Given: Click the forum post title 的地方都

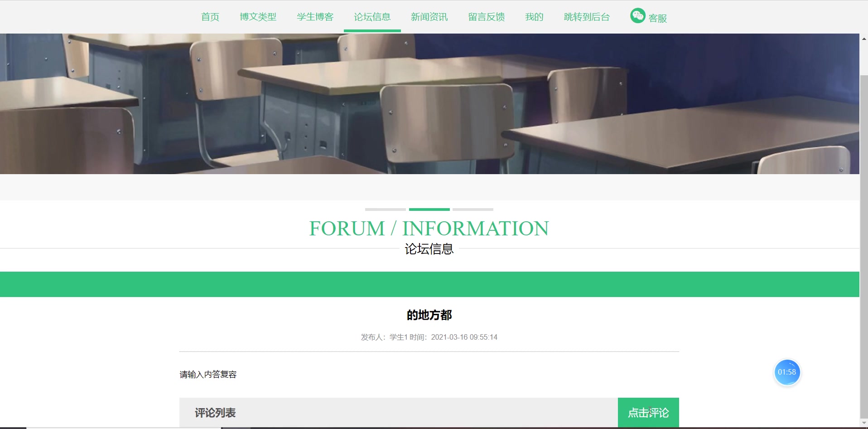Looking at the screenshot, I should [429, 315].
